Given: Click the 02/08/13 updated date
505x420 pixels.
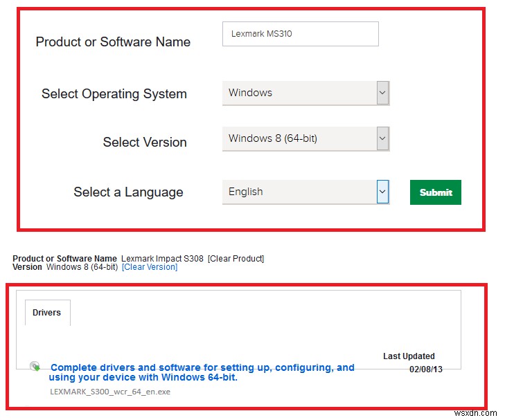Looking at the screenshot, I should (425, 369).
